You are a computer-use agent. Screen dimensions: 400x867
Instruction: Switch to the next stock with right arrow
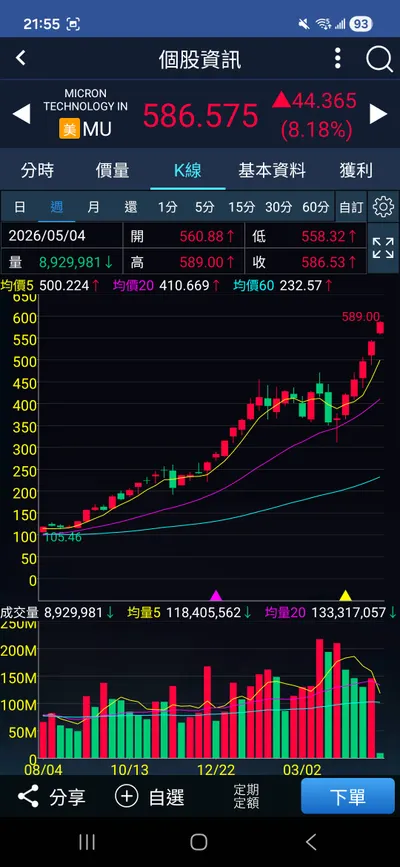(378, 114)
